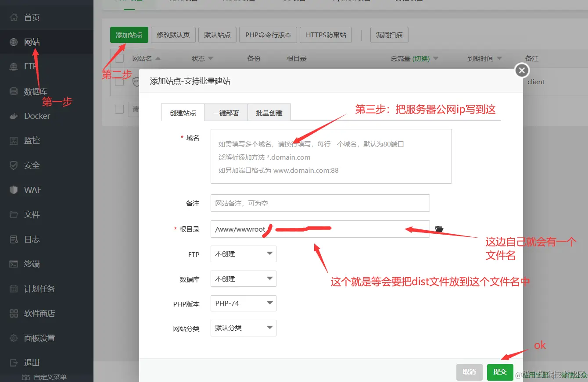Viewport: 588px width, 382px height.
Task: Open the 计划任务 calendar icon
Action: click(14, 289)
